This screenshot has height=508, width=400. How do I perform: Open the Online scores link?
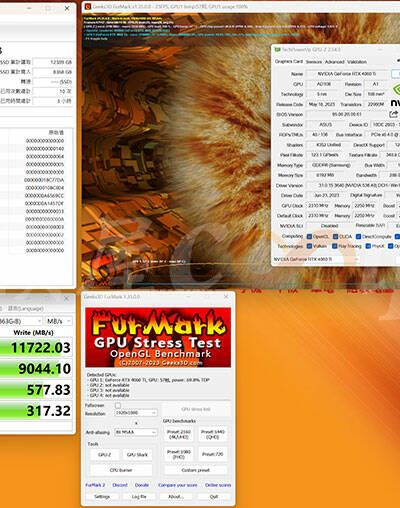click(x=218, y=485)
